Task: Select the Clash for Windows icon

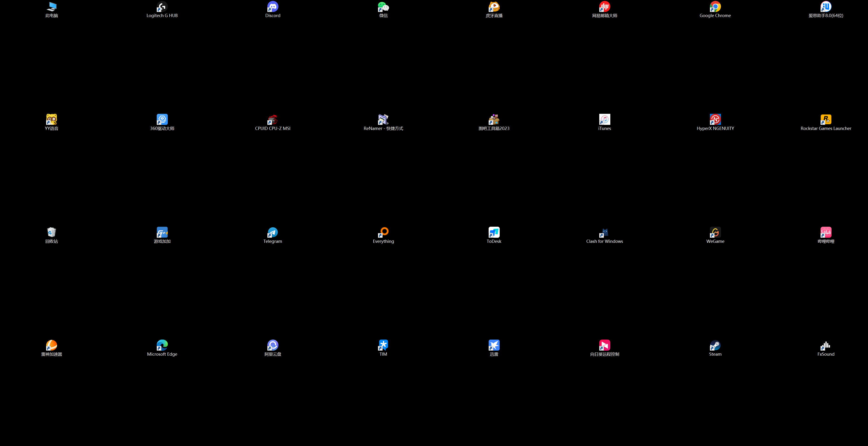Action: 605,232
